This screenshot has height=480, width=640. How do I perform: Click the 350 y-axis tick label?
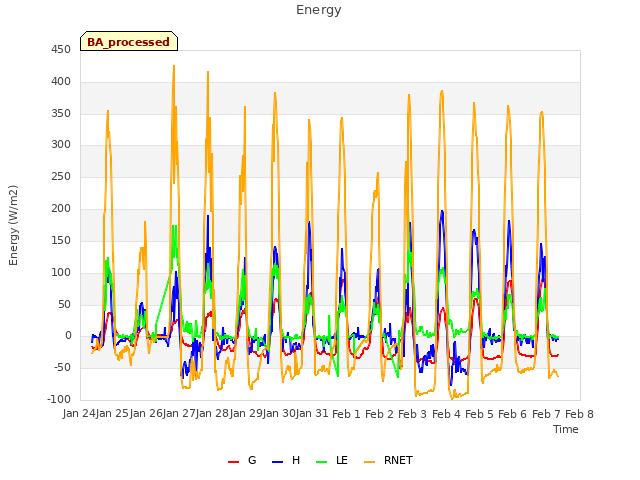pyautogui.click(x=61, y=113)
